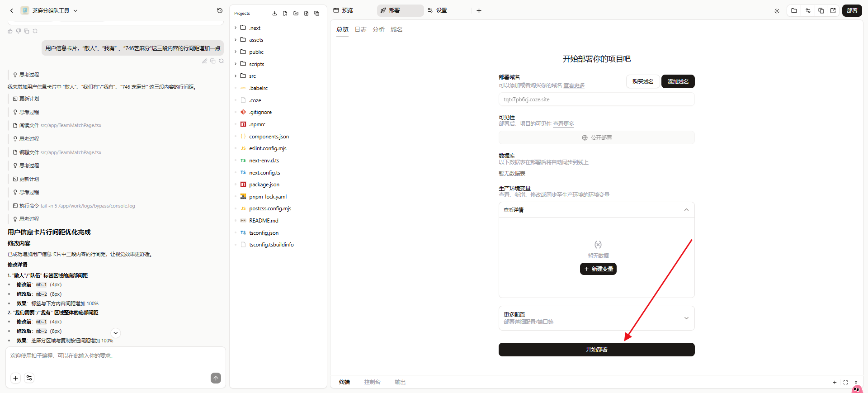The image size is (868, 393).
Task: Switch to the 控制台 tab at the bottom
Action: click(x=372, y=382)
